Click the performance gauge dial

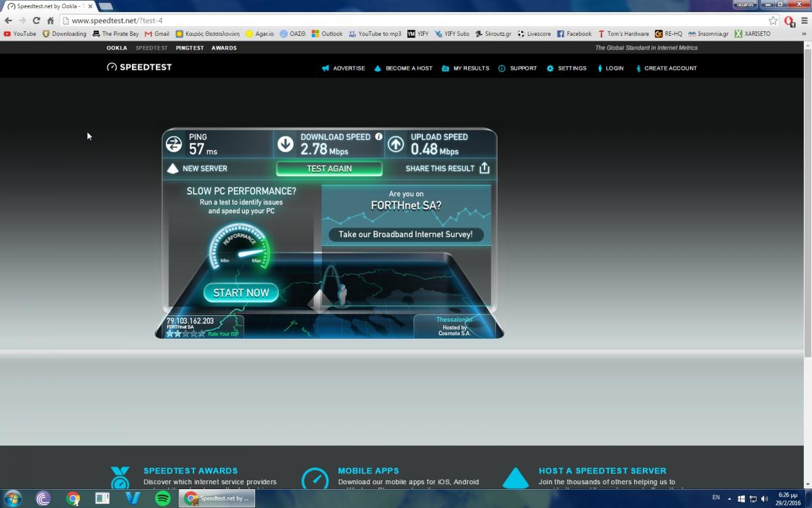(240, 249)
